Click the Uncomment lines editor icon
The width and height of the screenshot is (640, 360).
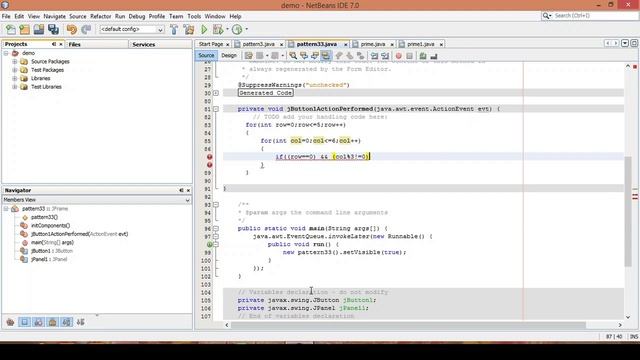(x=434, y=56)
